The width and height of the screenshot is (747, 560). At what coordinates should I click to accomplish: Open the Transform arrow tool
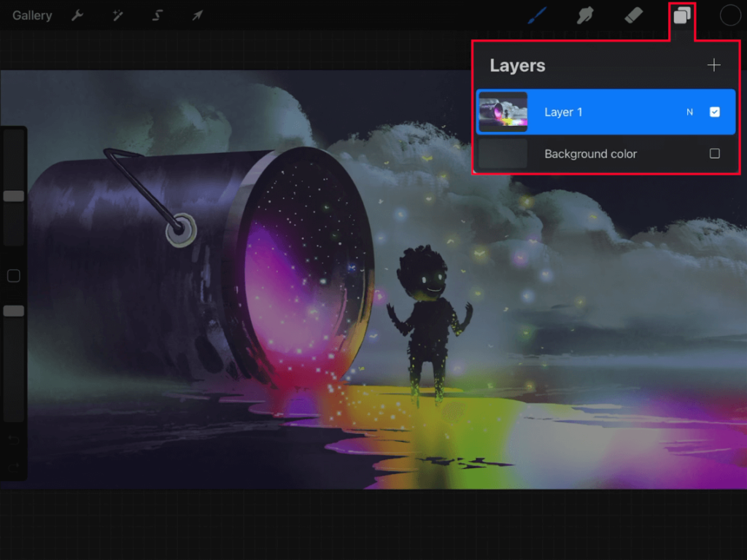197,15
